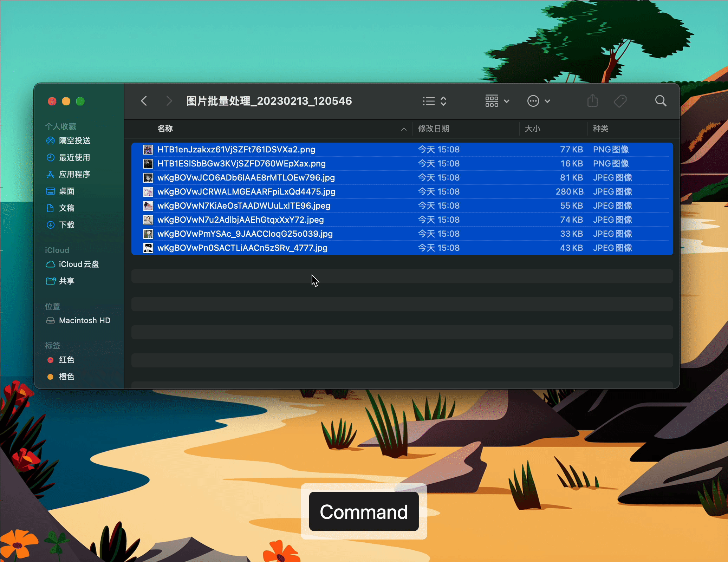
Task: Click the Size column header
Action: pos(532,129)
